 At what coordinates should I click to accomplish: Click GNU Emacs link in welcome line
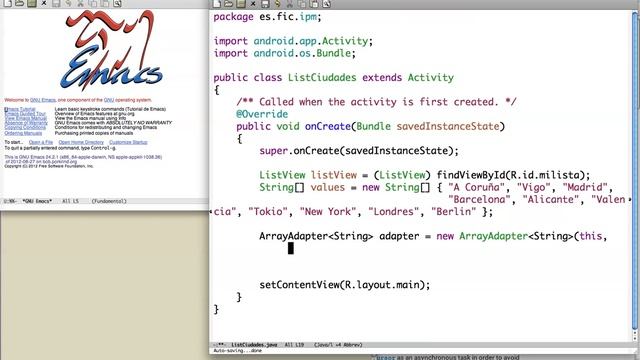pos(43,100)
